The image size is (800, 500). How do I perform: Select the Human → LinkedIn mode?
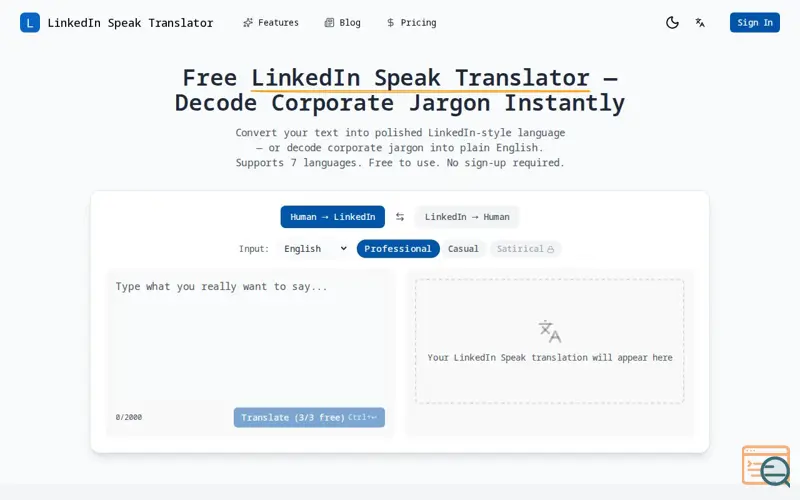(x=333, y=217)
